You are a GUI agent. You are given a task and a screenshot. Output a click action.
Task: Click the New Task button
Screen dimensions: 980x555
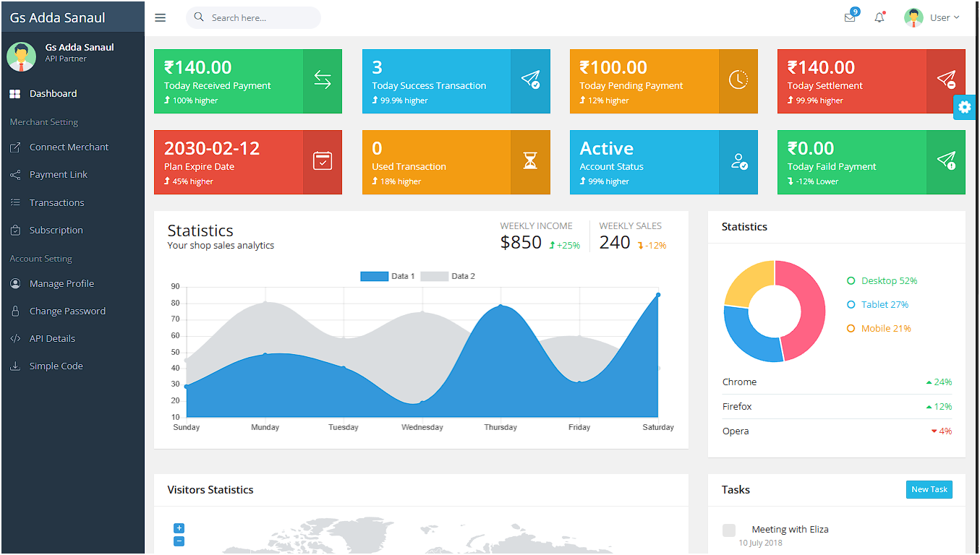click(929, 490)
